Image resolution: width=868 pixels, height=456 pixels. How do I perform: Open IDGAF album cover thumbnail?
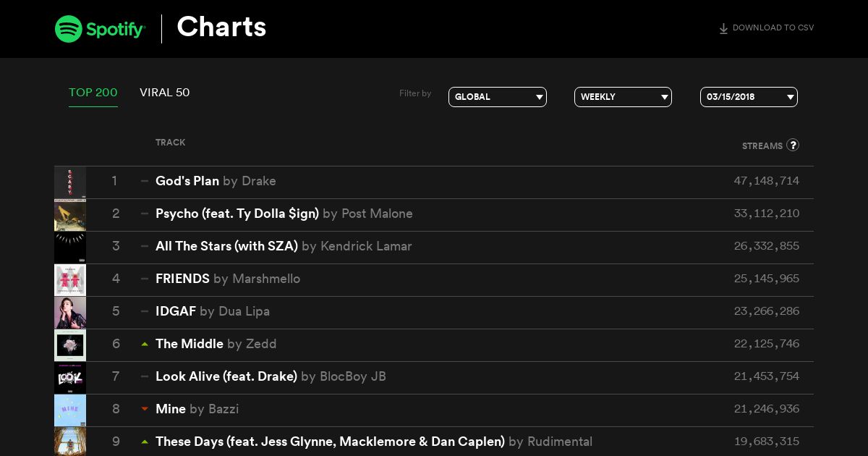tap(70, 313)
